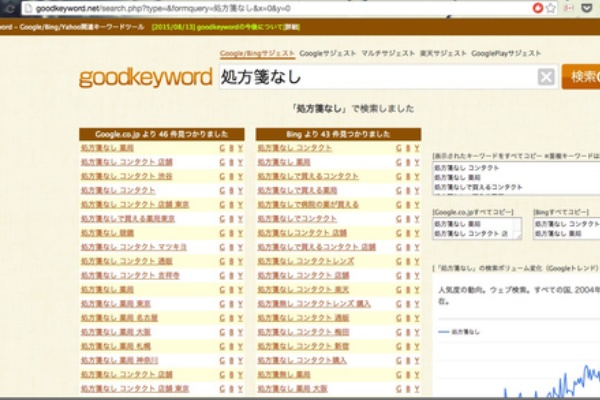Open the Y icon for 処方箋なし コンタクト購入

pyautogui.click(x=417, y=361)
